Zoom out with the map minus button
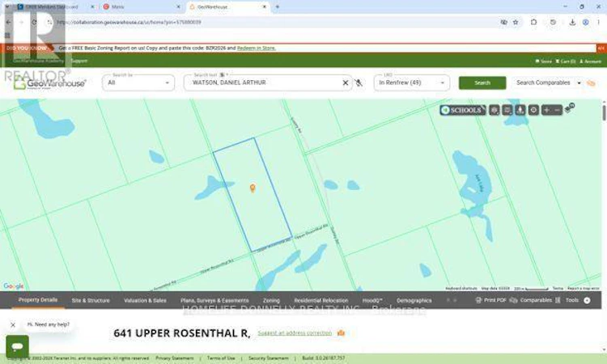 (x=557, y=110)
